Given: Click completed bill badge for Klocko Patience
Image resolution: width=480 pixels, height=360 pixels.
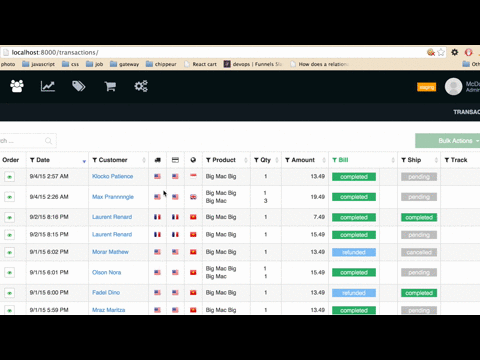Looking at the screenshot, I should pyautogui.click(x=354, y=177).
